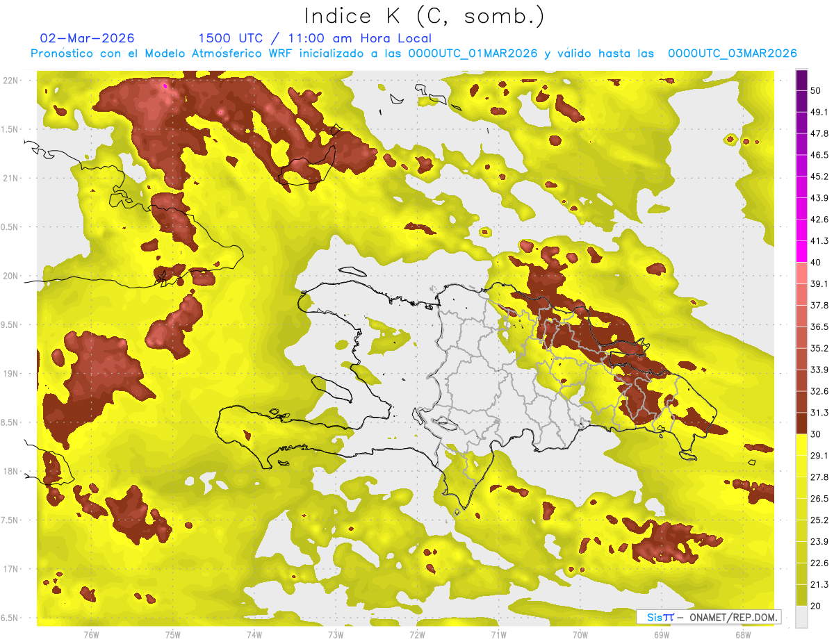Click the longitude axis label "70W"
The height and width of the screenshot is (644, 834).
580,635
